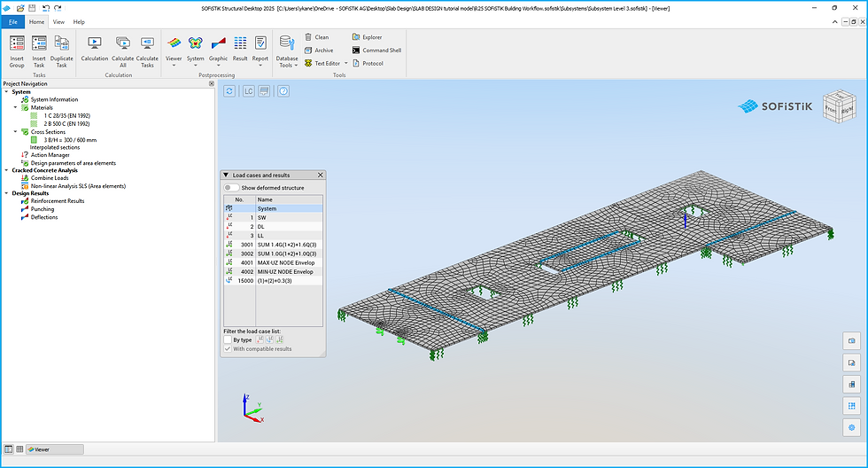This screenshot has width=868, height=468.
Task: Launch the Command Shell
Action: tap(376, 51)
